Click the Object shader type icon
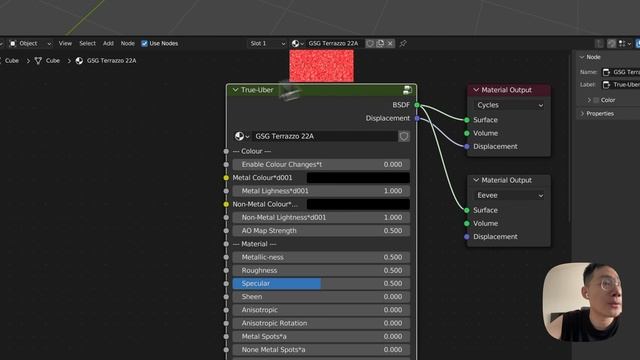640x360 pixels. click(x=13, y=43)
